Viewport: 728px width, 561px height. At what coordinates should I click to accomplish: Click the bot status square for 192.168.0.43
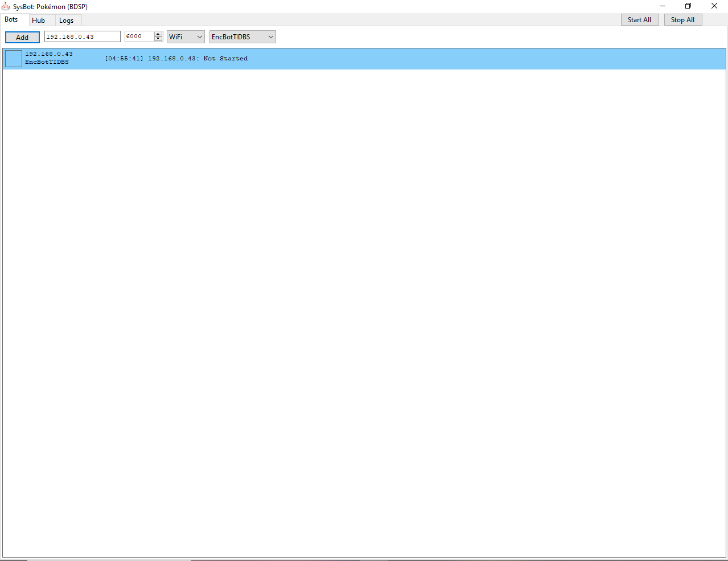tap(14, 59)
